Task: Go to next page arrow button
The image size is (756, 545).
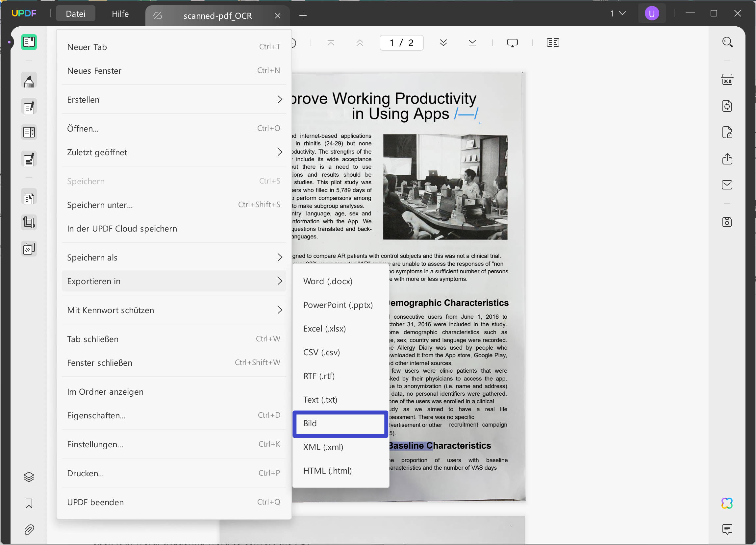Action: (x=443, y=43)
